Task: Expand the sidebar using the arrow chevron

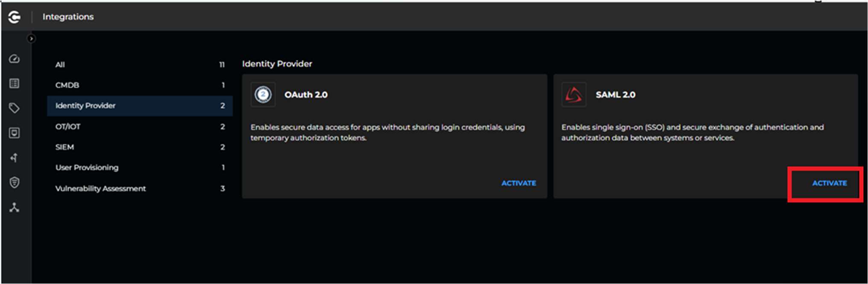Action: pos(31,39)
